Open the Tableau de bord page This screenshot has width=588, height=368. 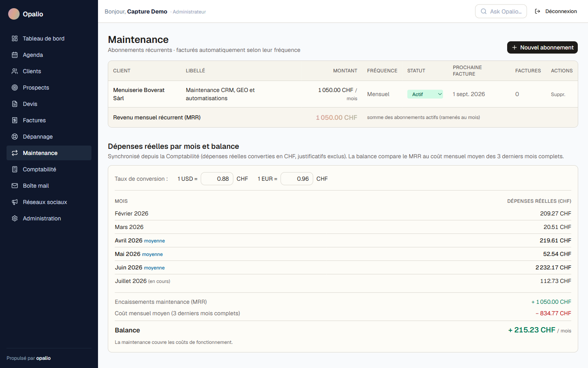pos(49,38)
